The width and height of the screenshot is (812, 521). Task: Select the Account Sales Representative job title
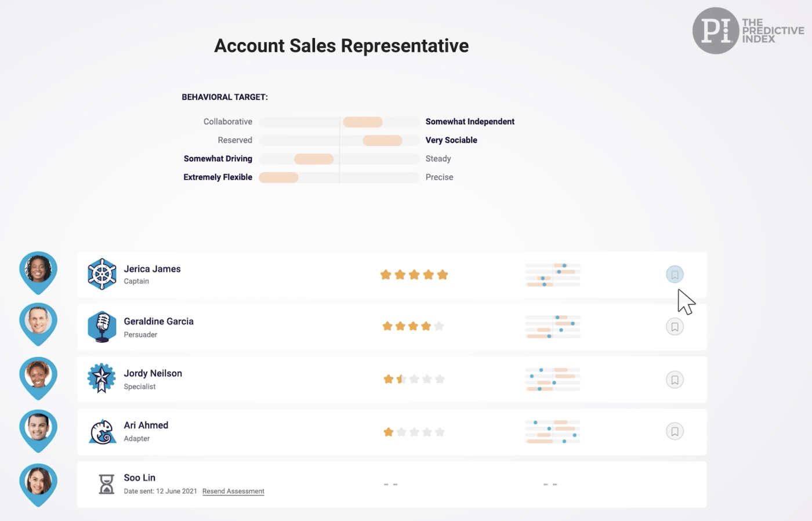341,45
